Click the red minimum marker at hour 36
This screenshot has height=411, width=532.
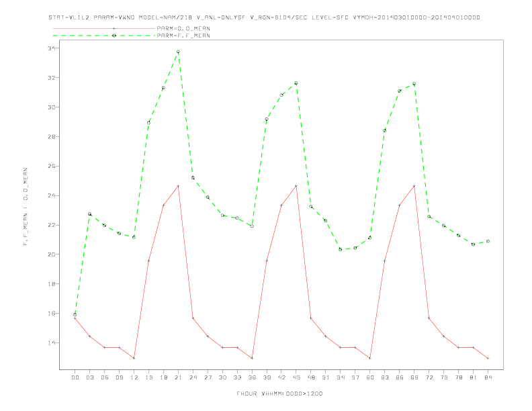tap(252, 358)
